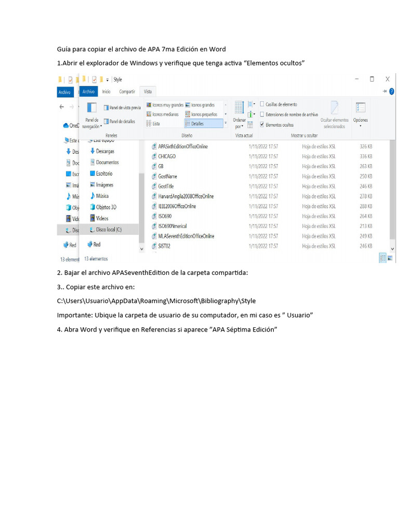
Task: Click the APASixthEditionOfficeOnline file icon
Action: [x=154, y=147]
